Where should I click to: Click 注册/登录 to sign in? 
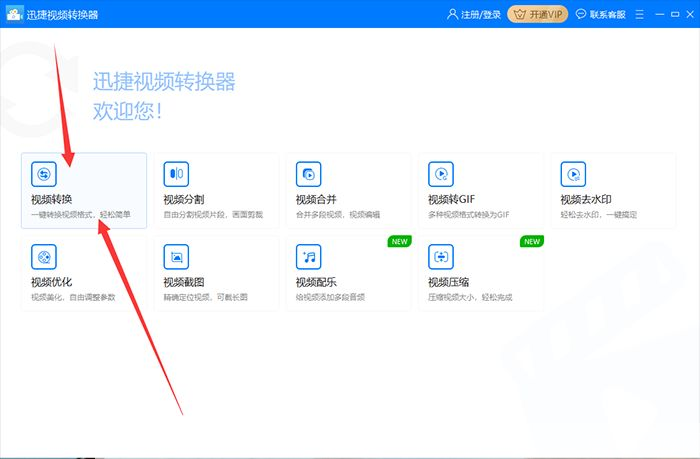click(x=481, y=15)
